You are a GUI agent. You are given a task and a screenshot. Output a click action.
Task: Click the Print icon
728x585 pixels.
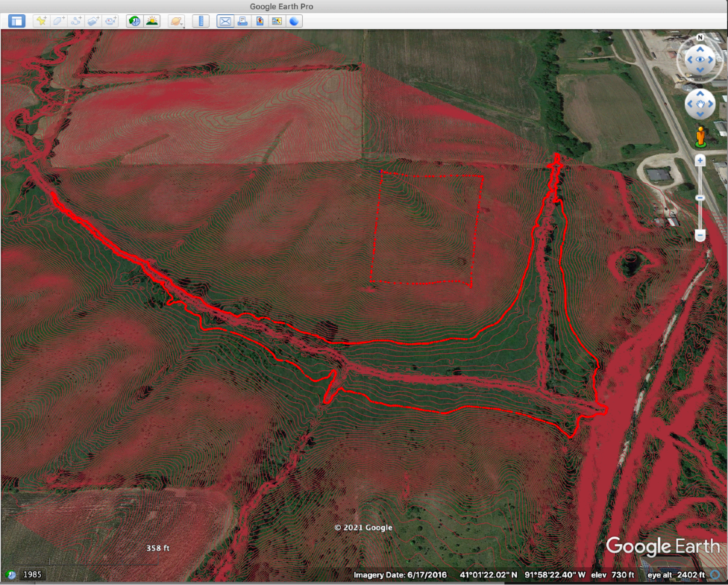(x=242, y=21)
